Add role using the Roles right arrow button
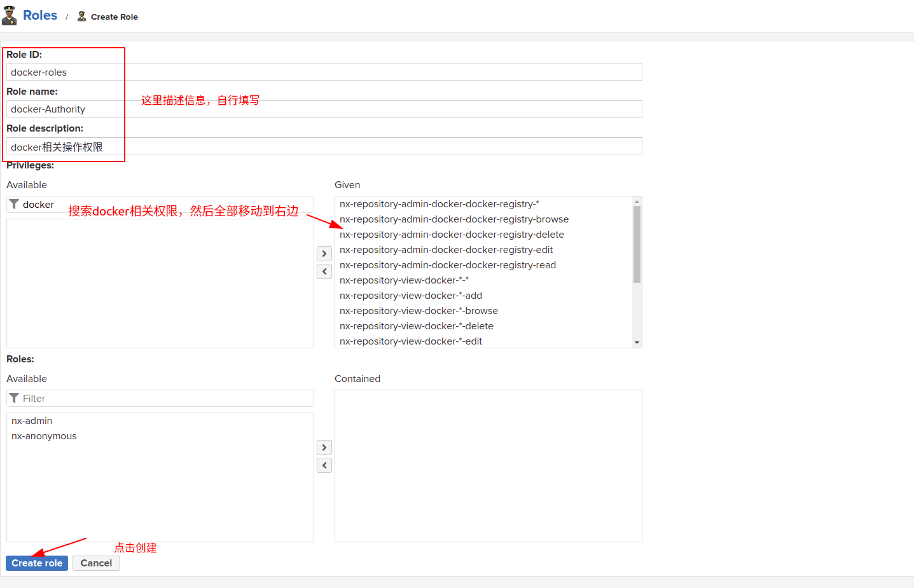914x588 pixels. click(x=324, y=448)
